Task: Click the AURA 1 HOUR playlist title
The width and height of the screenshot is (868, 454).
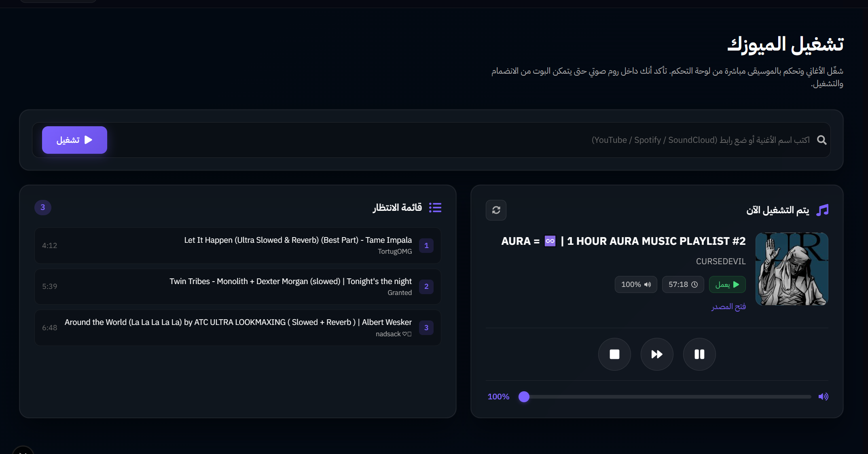Action: tap(623, 241)
